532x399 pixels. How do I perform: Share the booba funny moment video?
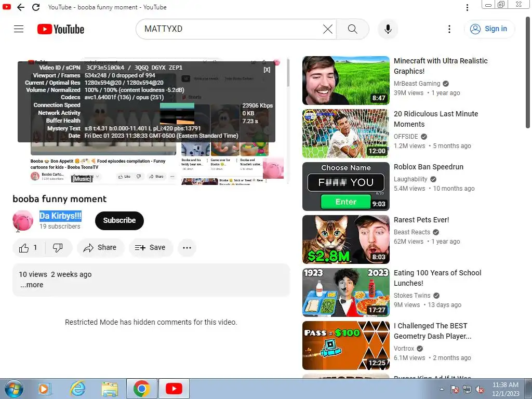click(100, 248)
